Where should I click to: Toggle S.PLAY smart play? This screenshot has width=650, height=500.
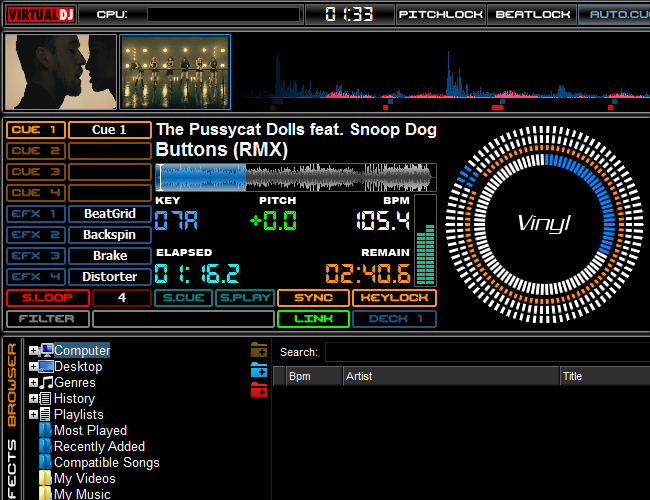[245, 298]
